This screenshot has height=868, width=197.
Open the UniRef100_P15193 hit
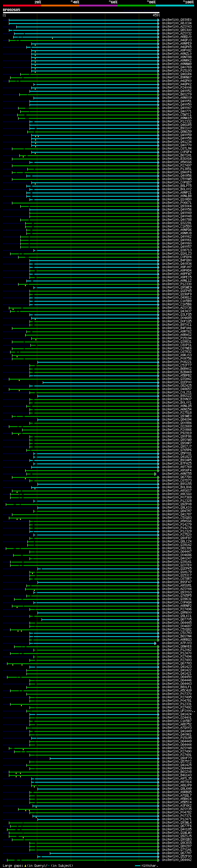click(x=176, y=71)
